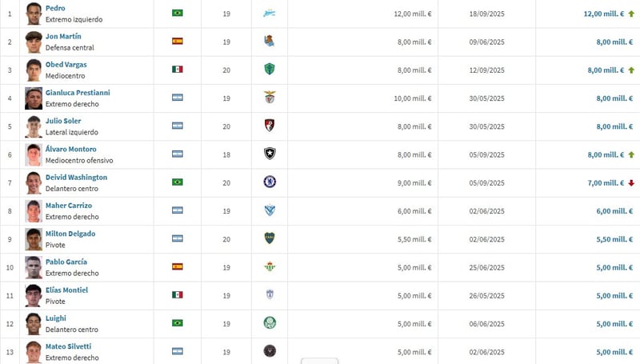Click Luighi's player portrait thumbnail
This screenshot has height=364, width=640.
click(33, 323)
